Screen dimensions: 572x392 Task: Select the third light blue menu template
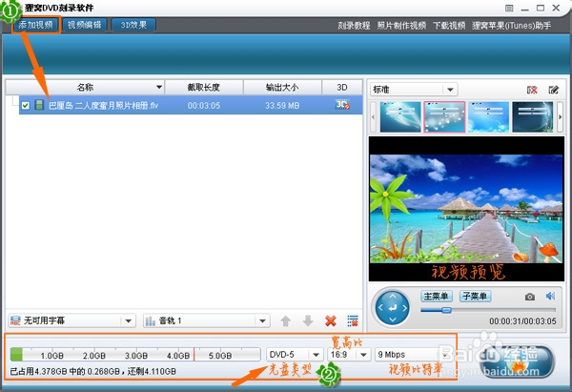tap(488, 116)
